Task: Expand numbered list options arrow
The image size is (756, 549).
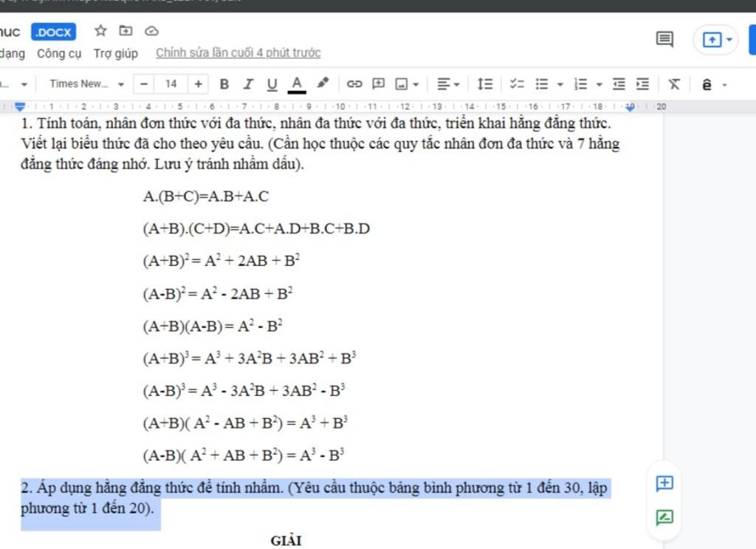Action: coord(599,85)
